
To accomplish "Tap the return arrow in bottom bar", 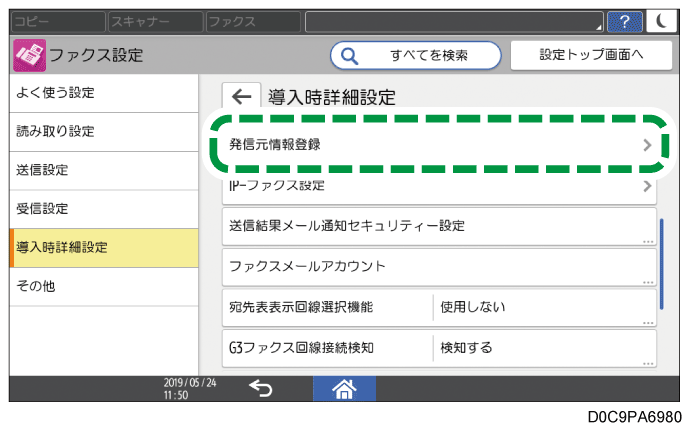I will [261, 389].
